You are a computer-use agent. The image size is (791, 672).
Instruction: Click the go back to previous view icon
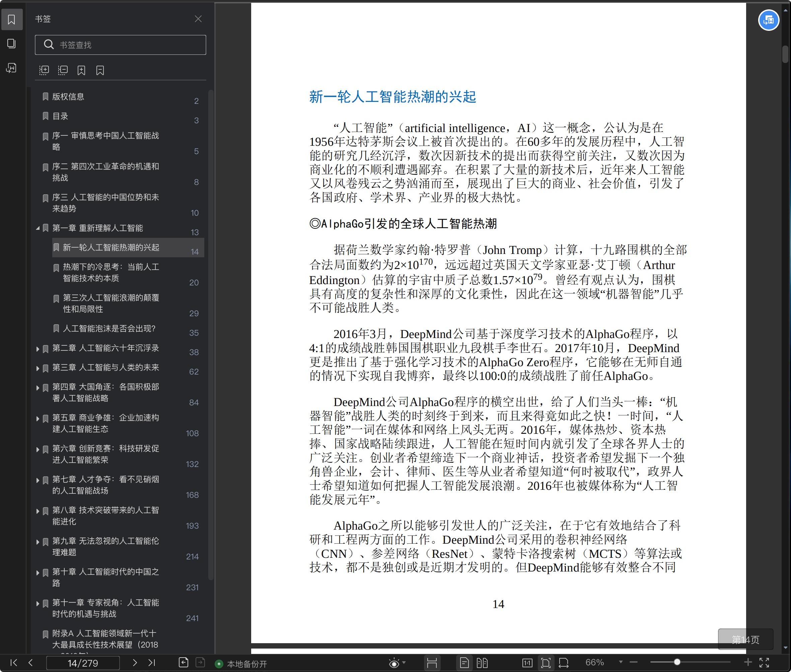pos(184,663)
